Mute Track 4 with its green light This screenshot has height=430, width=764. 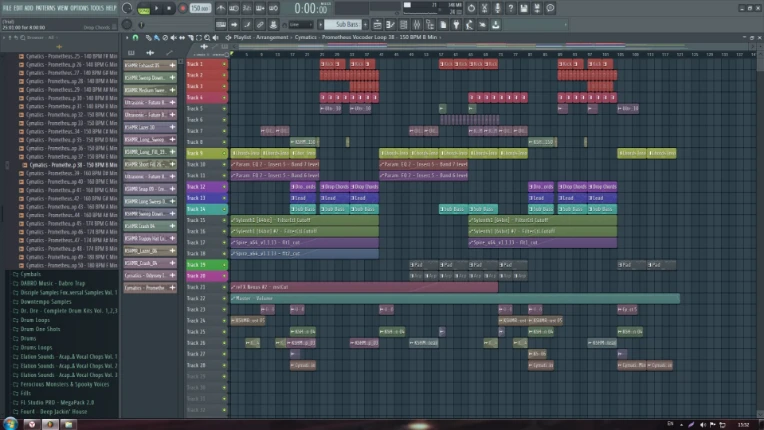coord(224,97)
